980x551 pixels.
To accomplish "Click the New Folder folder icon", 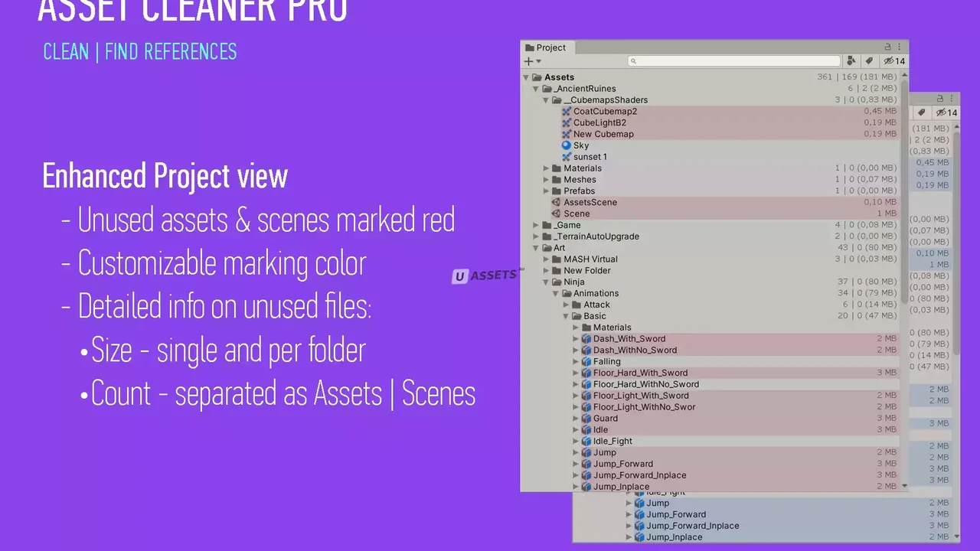I will (x=557, y=270).
